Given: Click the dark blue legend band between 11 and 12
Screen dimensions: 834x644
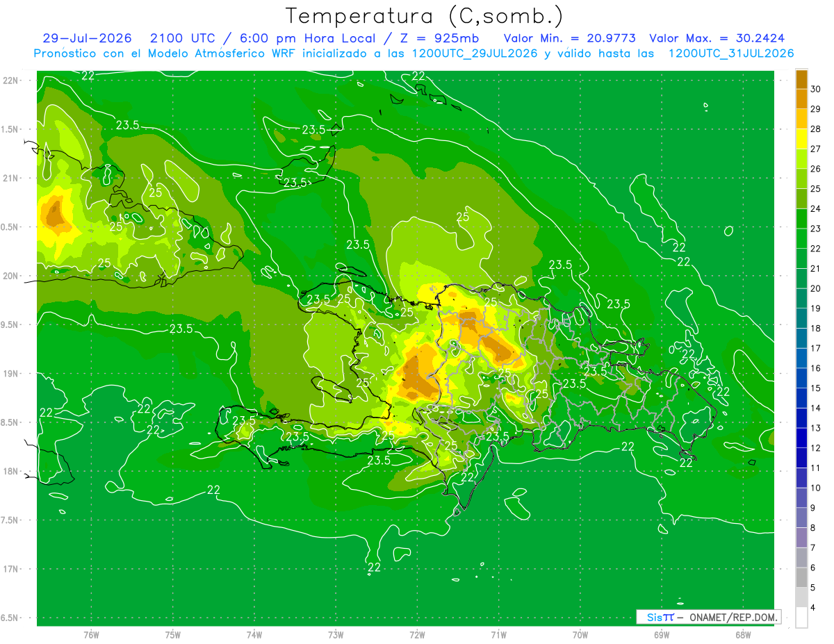Looking at the screenshot, I should click(x=801, y=458).
